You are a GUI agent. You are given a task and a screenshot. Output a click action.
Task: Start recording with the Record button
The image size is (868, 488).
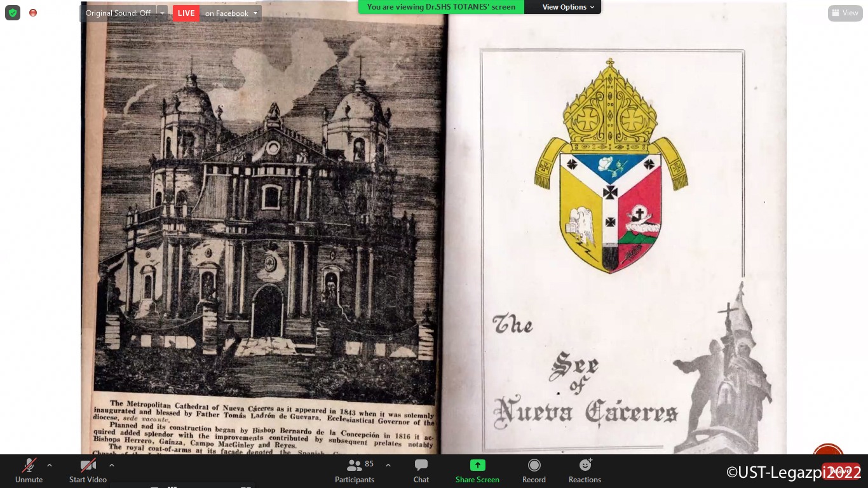tap(534, 471)
